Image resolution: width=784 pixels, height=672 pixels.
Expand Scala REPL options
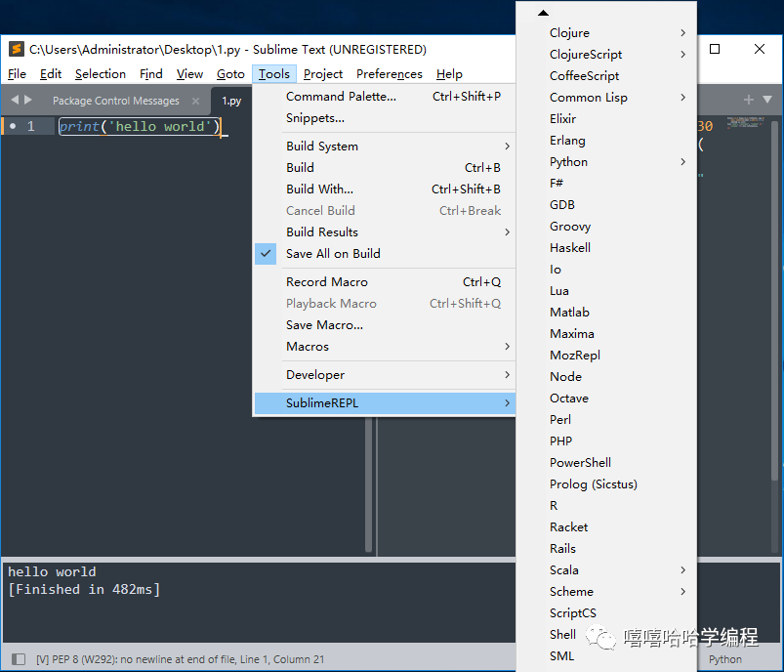[x=606, y=569]
